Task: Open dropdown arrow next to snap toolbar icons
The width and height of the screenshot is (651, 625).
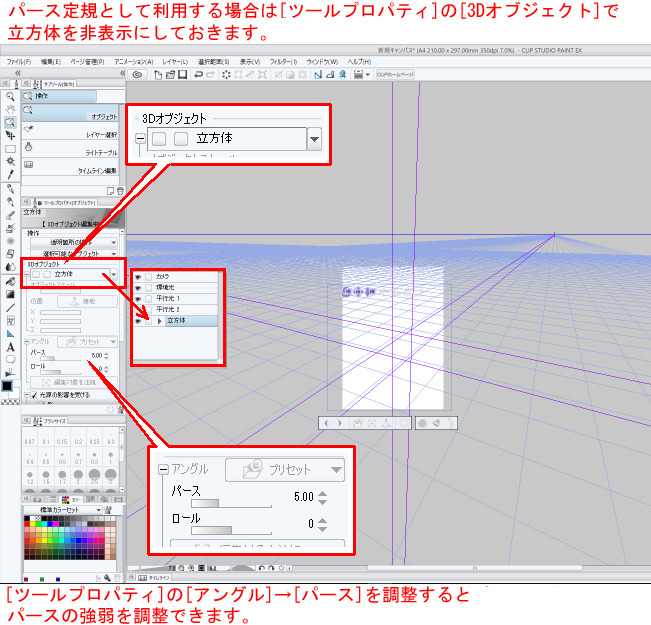Action: click(x=367, y=75)
